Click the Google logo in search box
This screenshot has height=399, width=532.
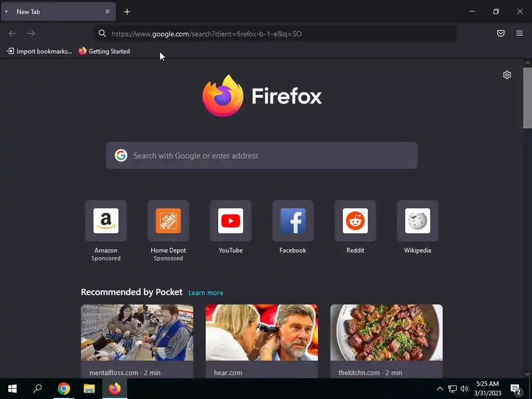(x=121, y=155)
